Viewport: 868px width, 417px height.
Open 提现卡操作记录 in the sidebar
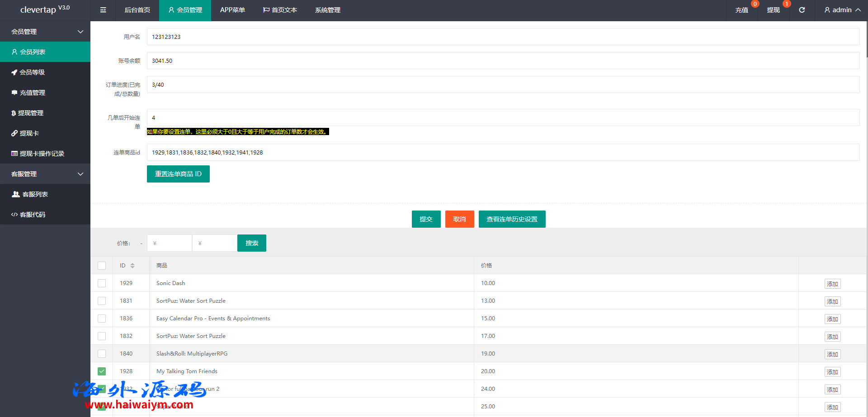[x=42, y=154]
